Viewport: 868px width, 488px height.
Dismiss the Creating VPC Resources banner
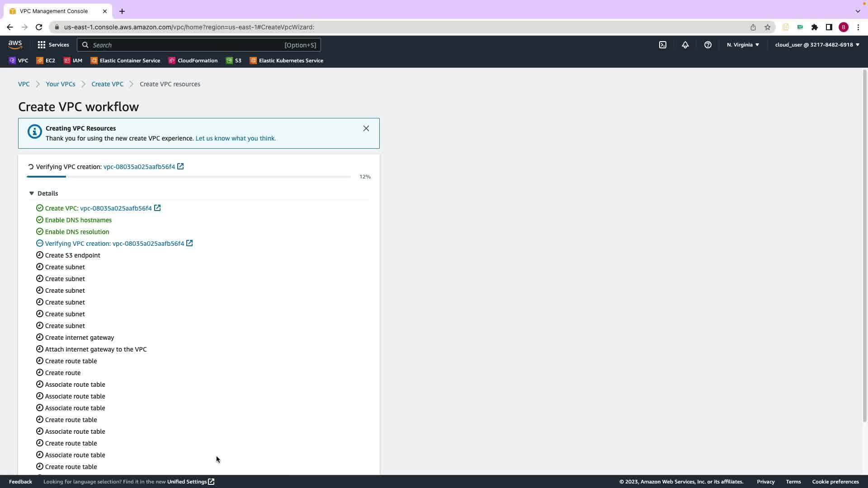(x=366, y=128)
